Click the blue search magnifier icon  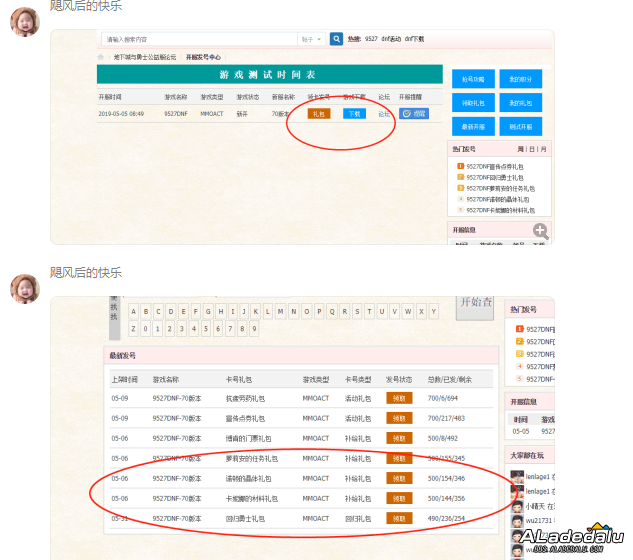click(337, 39)
